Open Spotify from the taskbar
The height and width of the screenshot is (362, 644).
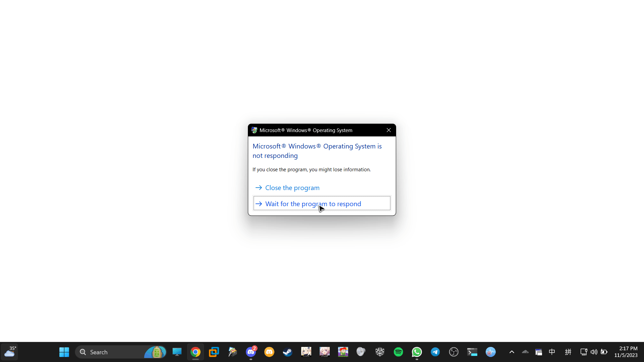point(398,352)
